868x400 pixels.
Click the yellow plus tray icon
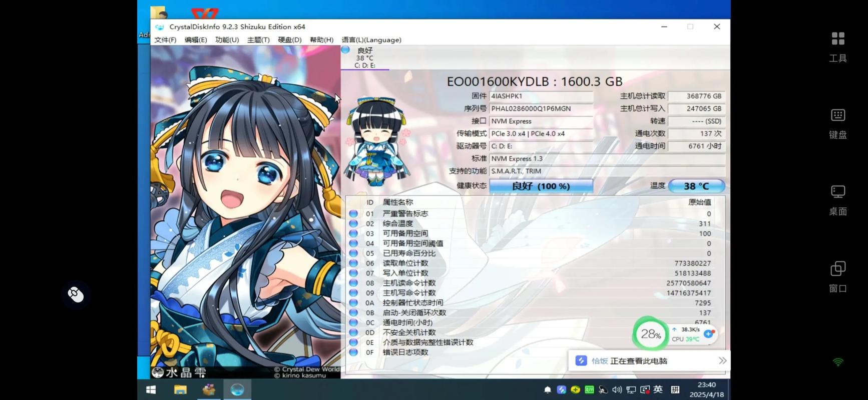point(576,389)
